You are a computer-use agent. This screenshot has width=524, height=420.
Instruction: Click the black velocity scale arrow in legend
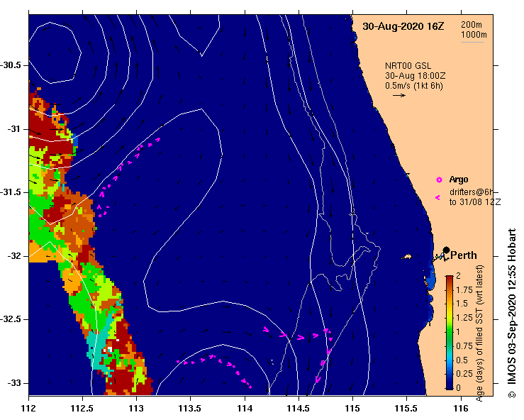point(399,95)
